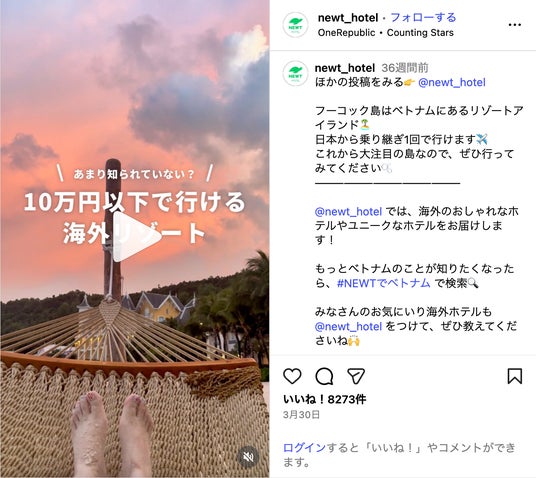Screen dimensions: 536x478
Task: View likes list いいね！8273件
Action: [325, 399]
